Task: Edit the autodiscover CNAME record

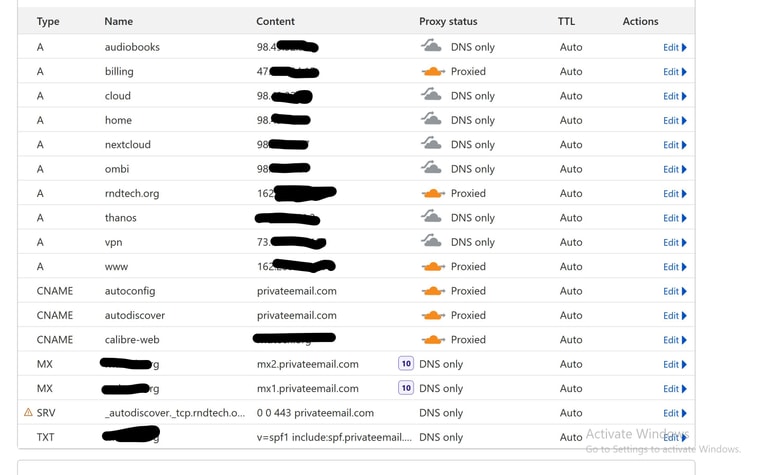Action: pos(675,316)
